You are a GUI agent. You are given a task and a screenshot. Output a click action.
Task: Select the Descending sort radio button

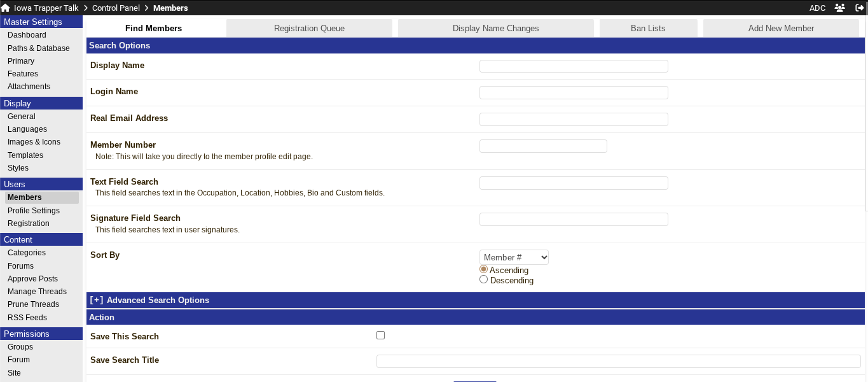[x=484, y=279]
